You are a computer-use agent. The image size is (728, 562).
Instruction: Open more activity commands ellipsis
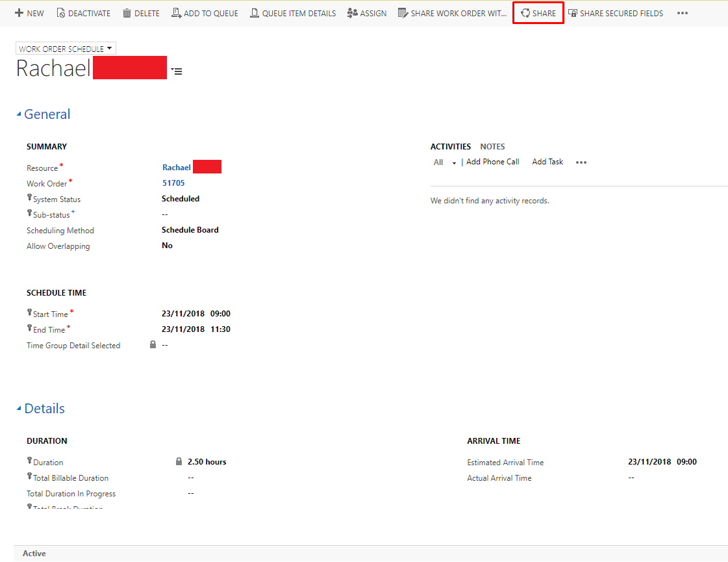point(581,162)
